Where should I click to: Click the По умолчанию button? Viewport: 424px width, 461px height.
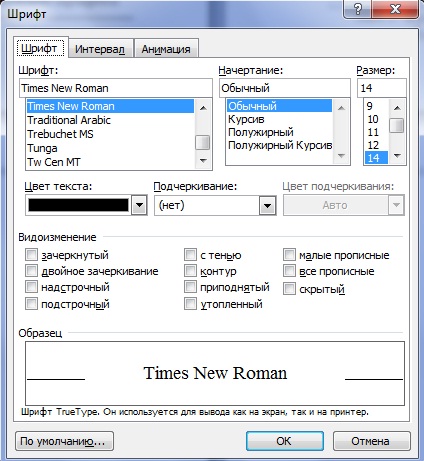tap(64, 441)
